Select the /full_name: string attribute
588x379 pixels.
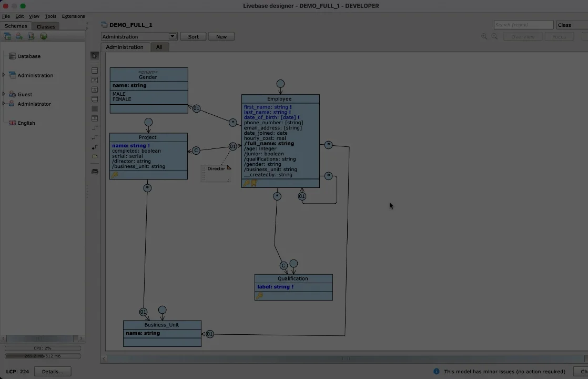(x=269, y=143)
